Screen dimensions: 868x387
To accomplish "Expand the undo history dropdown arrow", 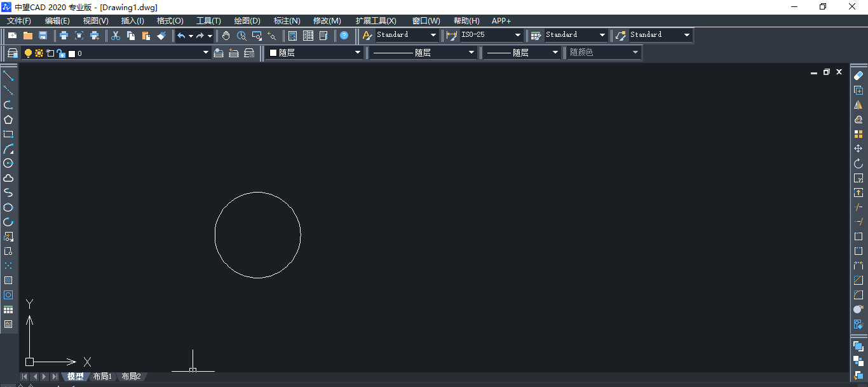I will coord(191,36).
